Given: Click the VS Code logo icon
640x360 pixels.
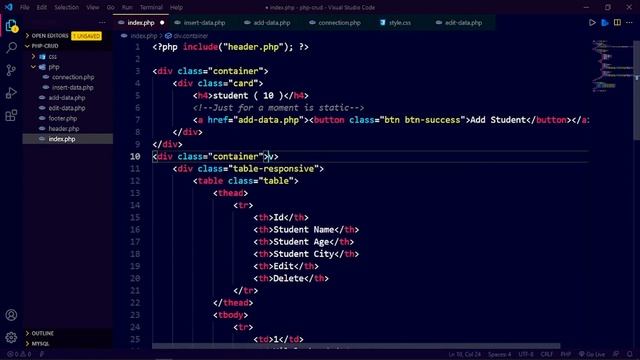Looking at the screenshot, I should (x=9, y=7).
